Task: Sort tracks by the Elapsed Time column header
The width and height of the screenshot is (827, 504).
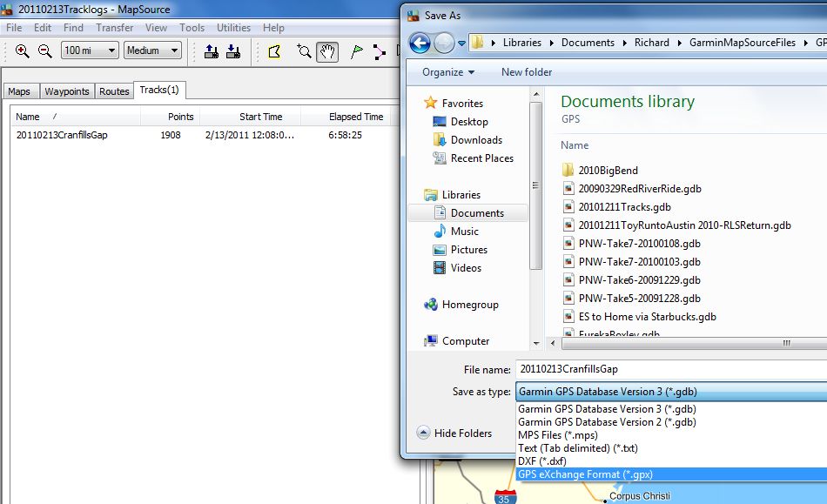Action: [x=346, y=117]
